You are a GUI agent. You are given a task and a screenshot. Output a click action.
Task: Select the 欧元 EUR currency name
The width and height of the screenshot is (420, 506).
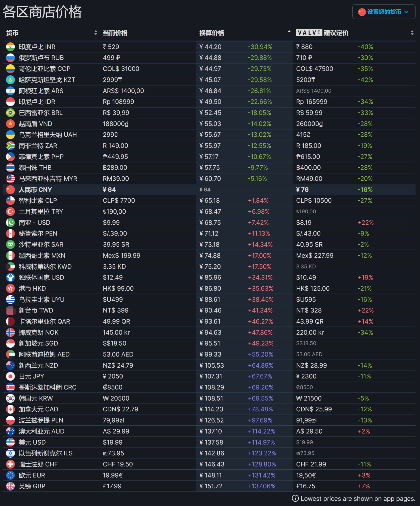pyautogui.click(x=32, y=475)
